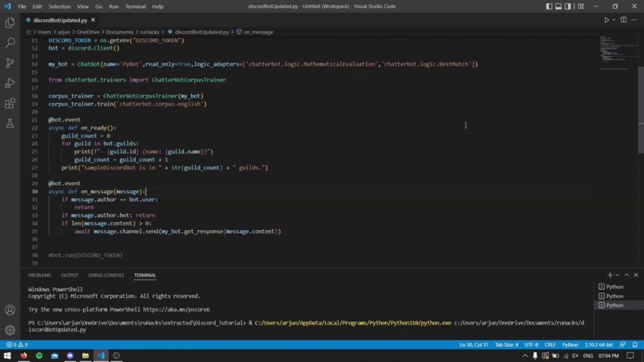Open the feedback icon in status bar
644x362 pixels.
tap(622, 344)
